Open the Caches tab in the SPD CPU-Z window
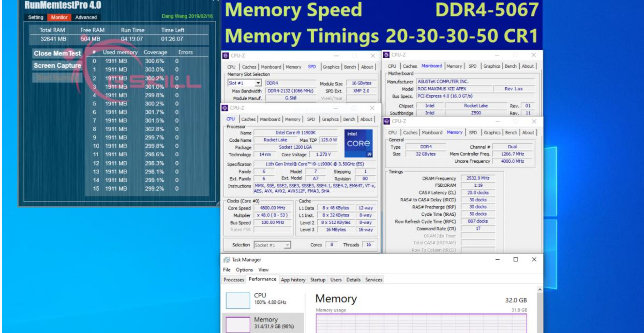This screenshot has height=333, width=644. (249, 67)
